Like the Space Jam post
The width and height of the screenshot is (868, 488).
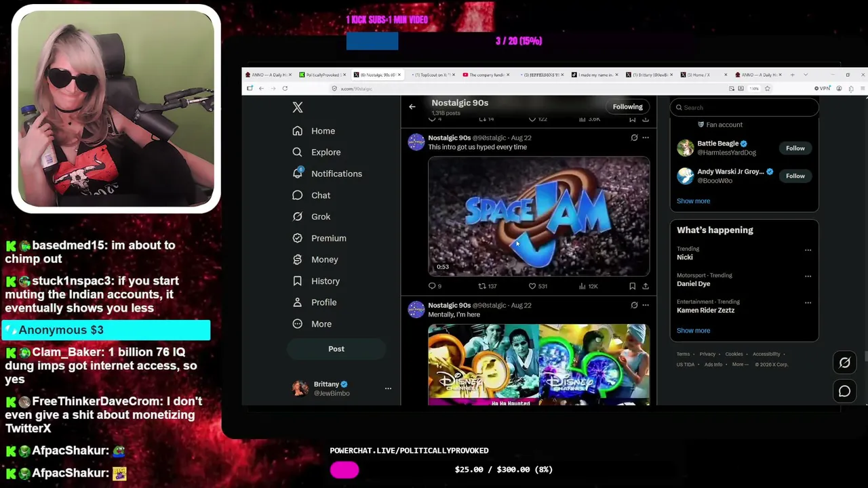tap(538, 286)
